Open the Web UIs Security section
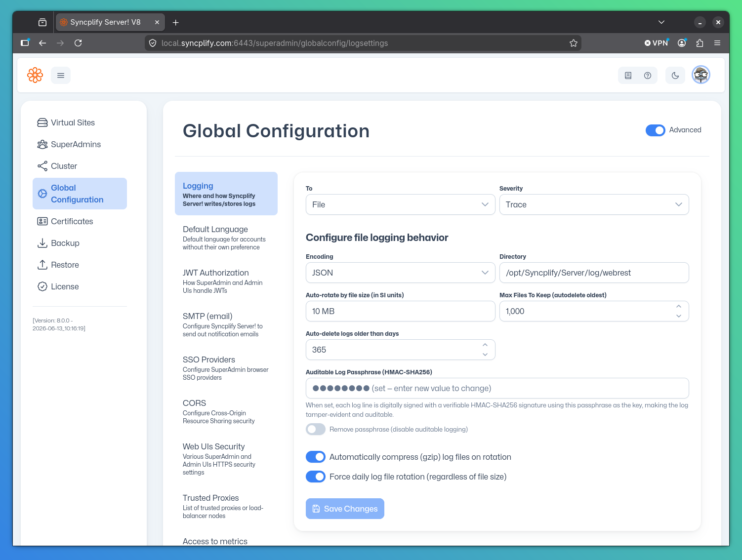Viewport: 742px width, 560px height. 226,459
